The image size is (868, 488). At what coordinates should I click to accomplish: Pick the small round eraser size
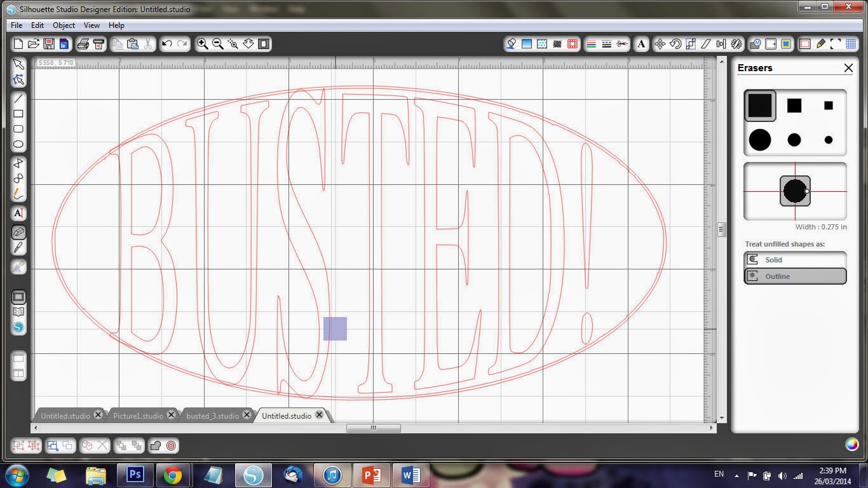tap(828, 140)
